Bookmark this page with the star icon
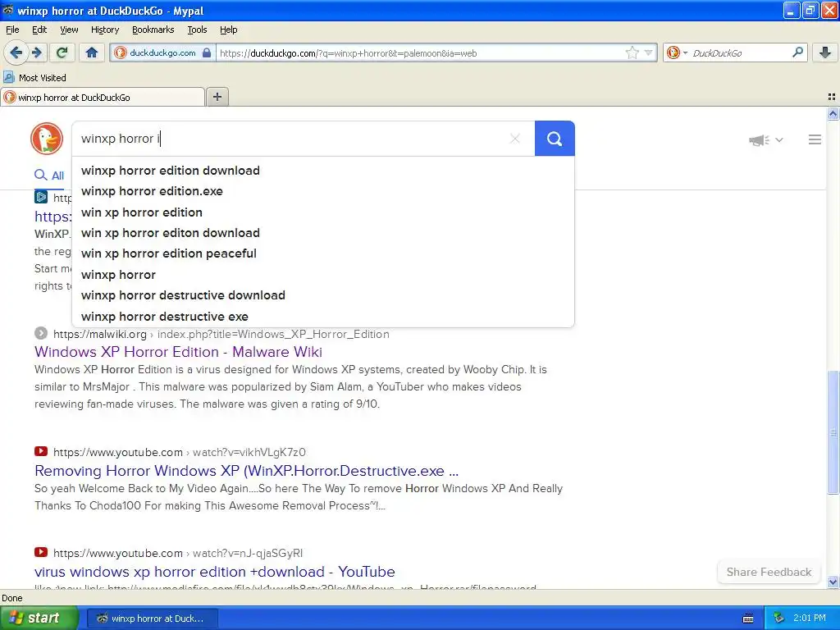Screen dimensions: 840x630 click(632, 52)
